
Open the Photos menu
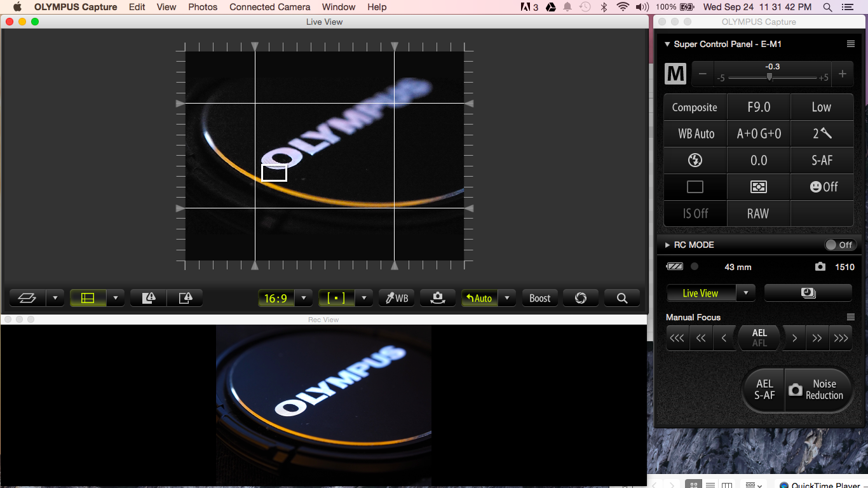203,7
